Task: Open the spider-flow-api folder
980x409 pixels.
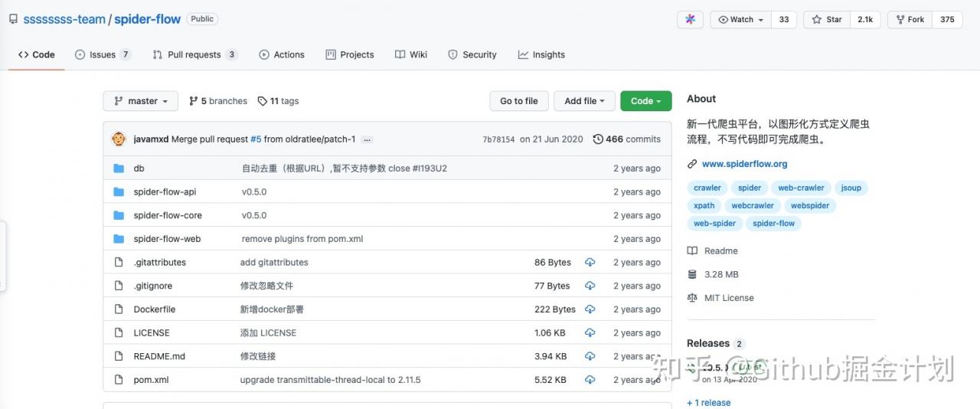Action: pos(165,192)
